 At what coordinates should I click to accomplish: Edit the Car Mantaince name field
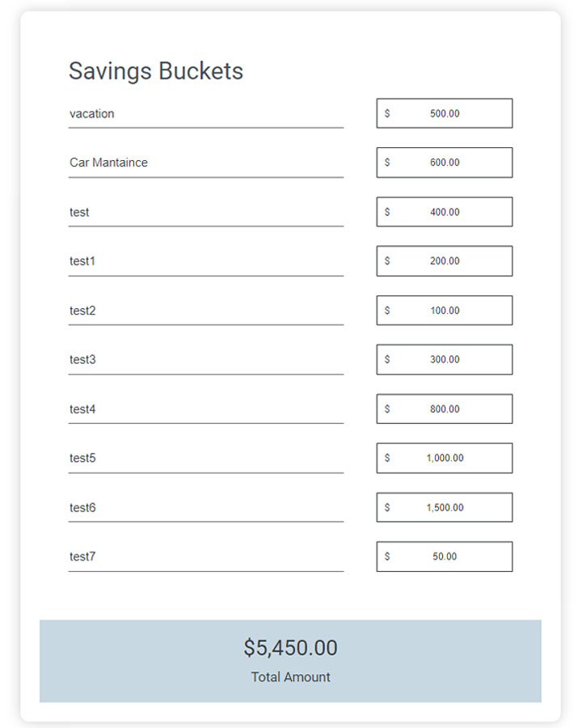pyautogui.click(x=205, y=163)
